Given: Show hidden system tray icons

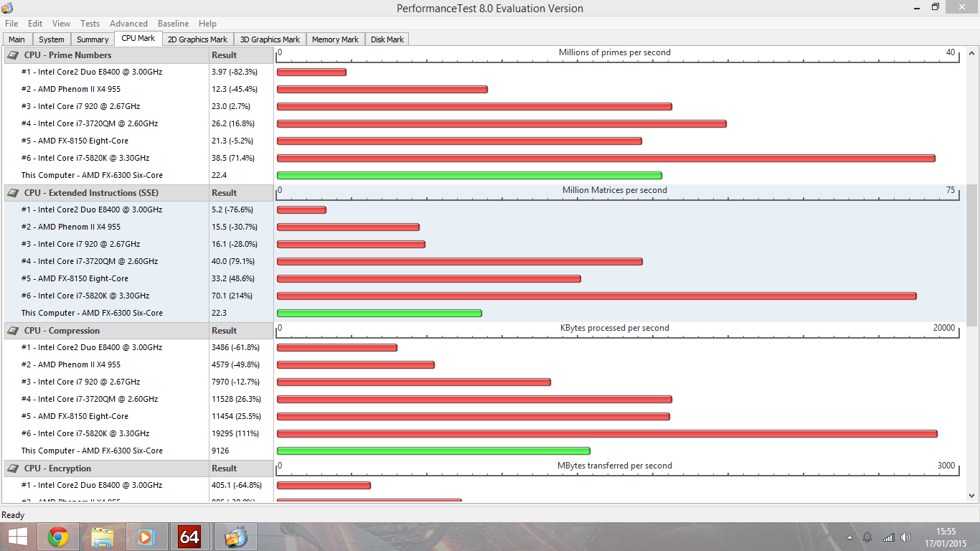Looking at the screenshot, I should coord(850,537).
